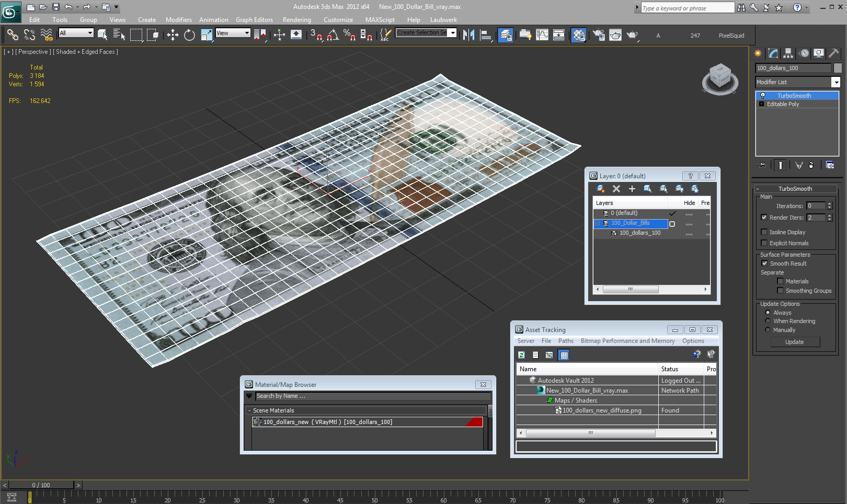847x504 pixels.
Task: Activate the Select and Rotate tool
Action: click(x=189, y=35)
